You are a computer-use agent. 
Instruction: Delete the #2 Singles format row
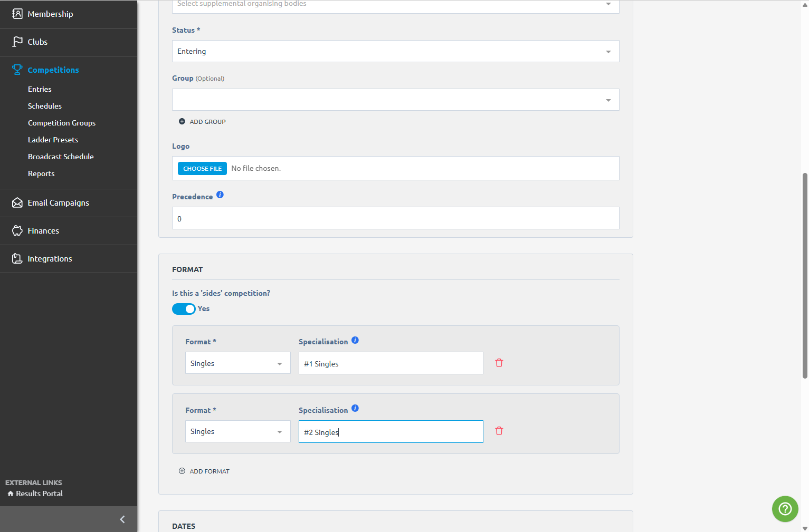[x=499, y=431]
